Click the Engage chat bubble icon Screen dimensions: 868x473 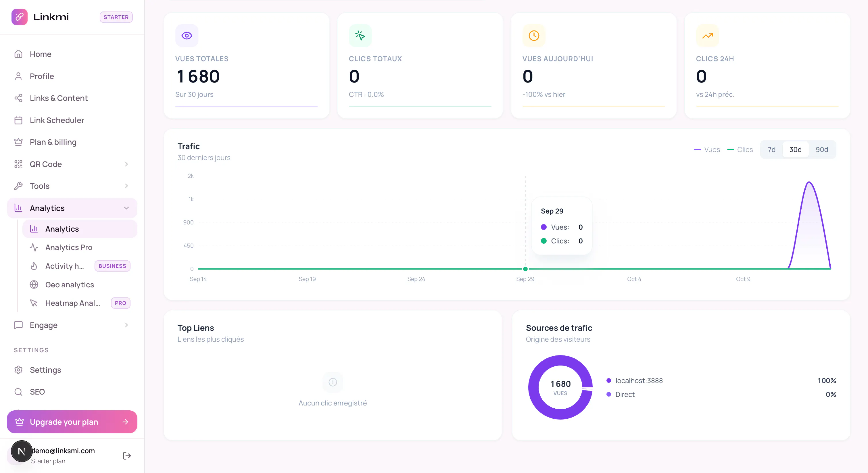(x=18, y=325)
